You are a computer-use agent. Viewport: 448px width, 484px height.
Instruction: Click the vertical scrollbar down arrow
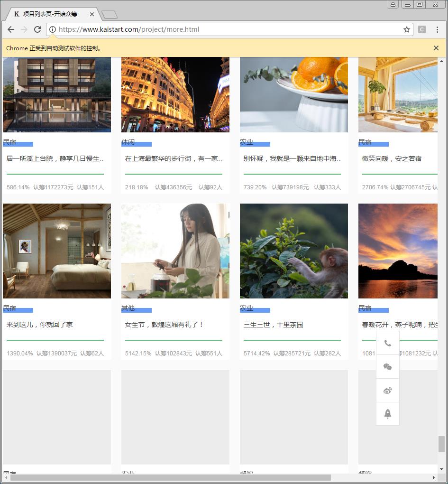pyautogui.click(x=441, y=469)
